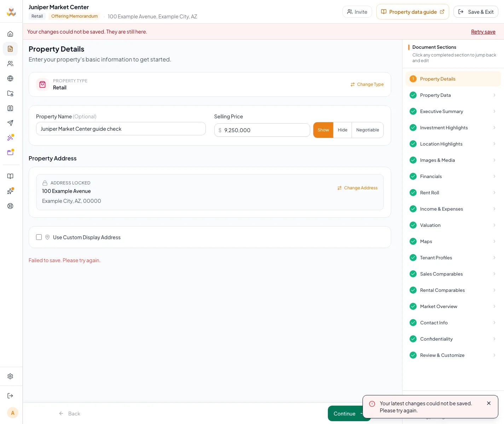
Task: Click the app logo at top left
Action: [x=11, y=12]
